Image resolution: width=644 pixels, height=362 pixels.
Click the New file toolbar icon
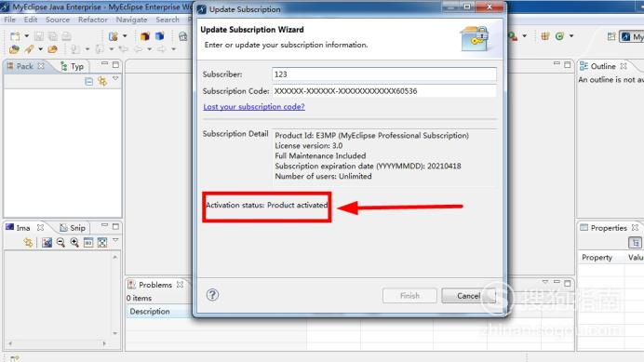click(x=15, y=36)
